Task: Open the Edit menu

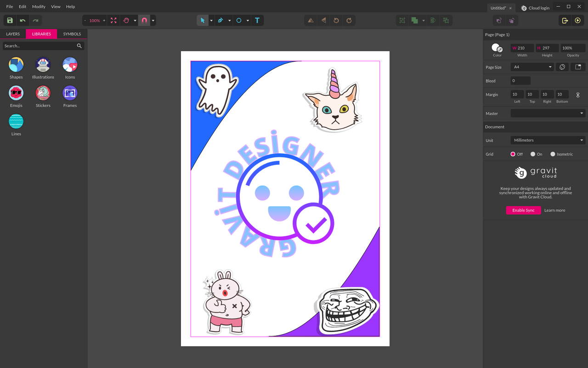Action: [x=23, y=7]
